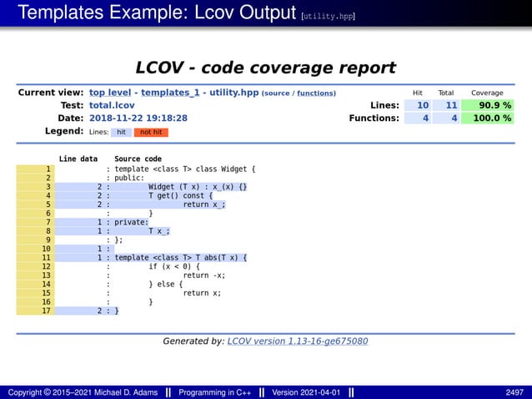Click source line 13 'return -x;'
Screen dimensions: 532x399
[204, 275]
